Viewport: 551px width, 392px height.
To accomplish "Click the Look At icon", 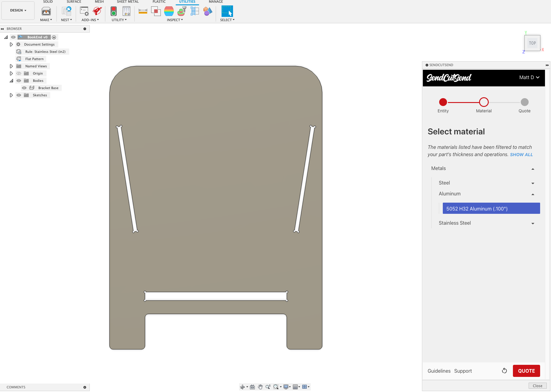I will pos(252,387).
